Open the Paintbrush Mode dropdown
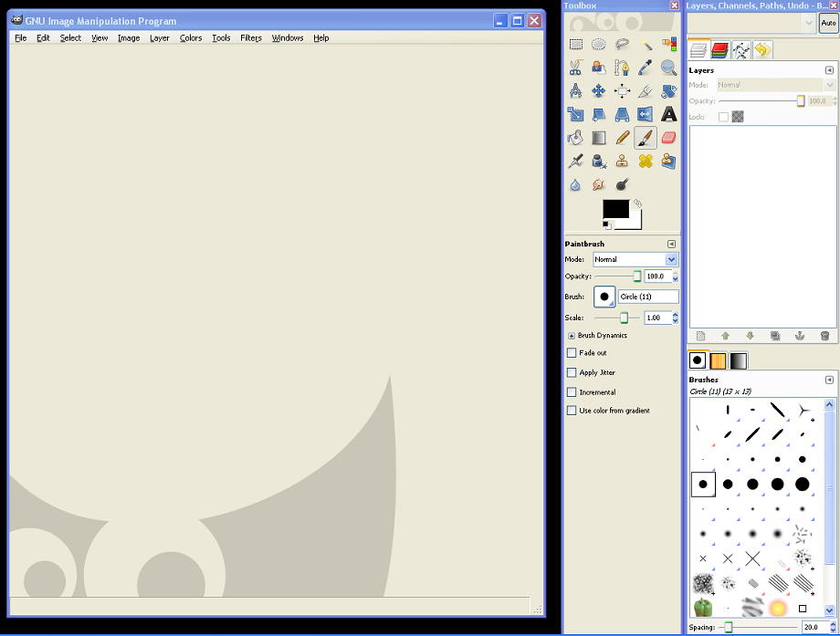Screen dimensions: 840x636 635,259
